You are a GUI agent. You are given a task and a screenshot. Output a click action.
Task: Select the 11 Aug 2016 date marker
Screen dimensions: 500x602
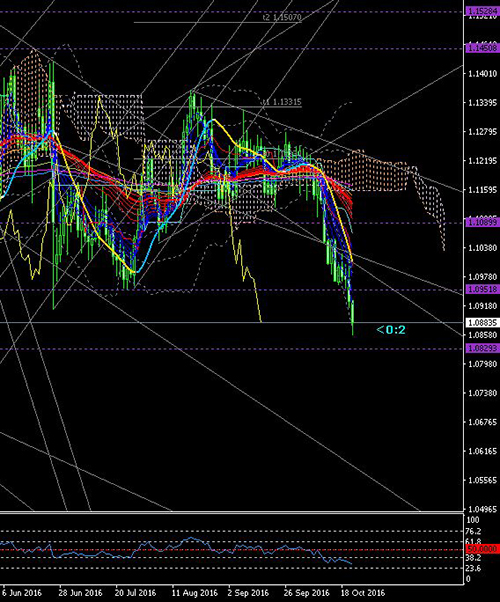pos(195,593)
